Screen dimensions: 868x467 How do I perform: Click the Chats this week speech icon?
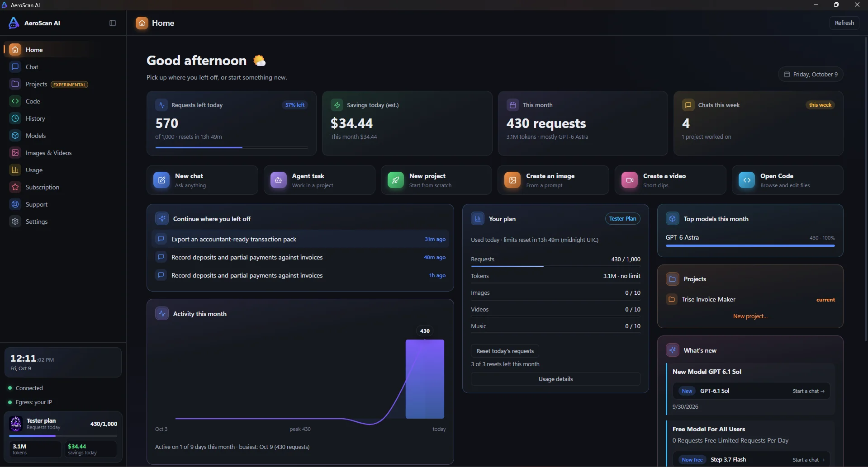coord(688,105)
